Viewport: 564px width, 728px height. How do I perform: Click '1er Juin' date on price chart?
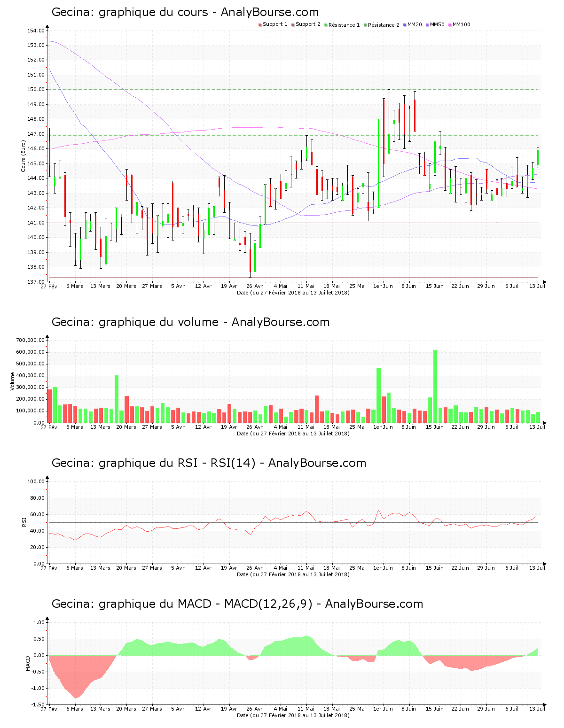pos(383,286)
